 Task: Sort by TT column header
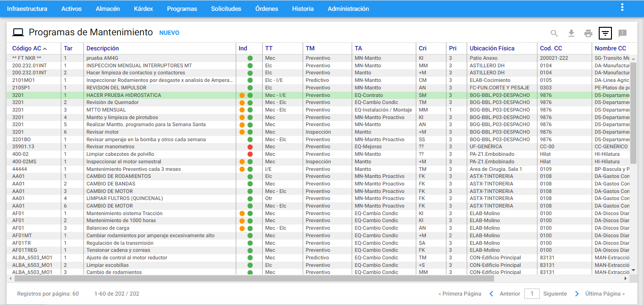pos(269,48)
